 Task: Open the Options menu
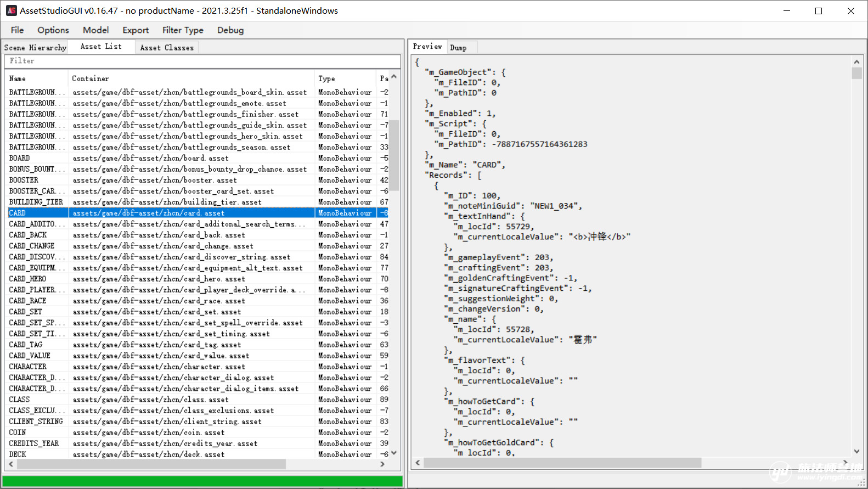(53, 30)
